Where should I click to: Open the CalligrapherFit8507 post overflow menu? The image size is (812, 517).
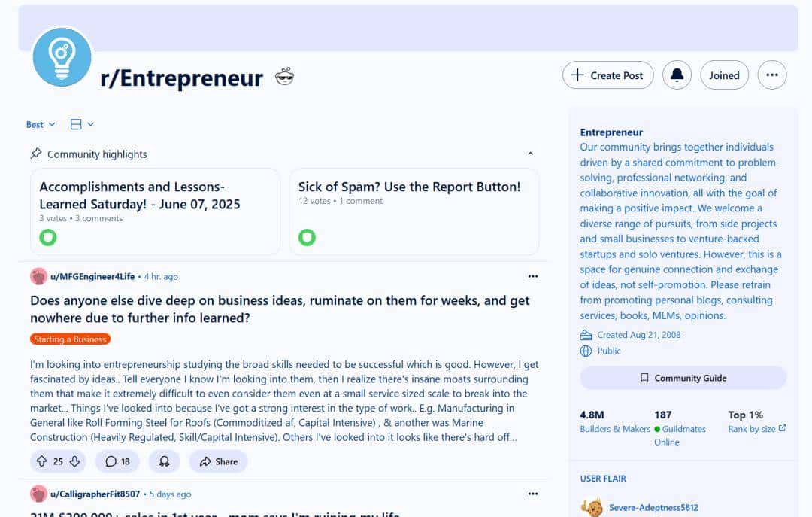pos(533,494)
